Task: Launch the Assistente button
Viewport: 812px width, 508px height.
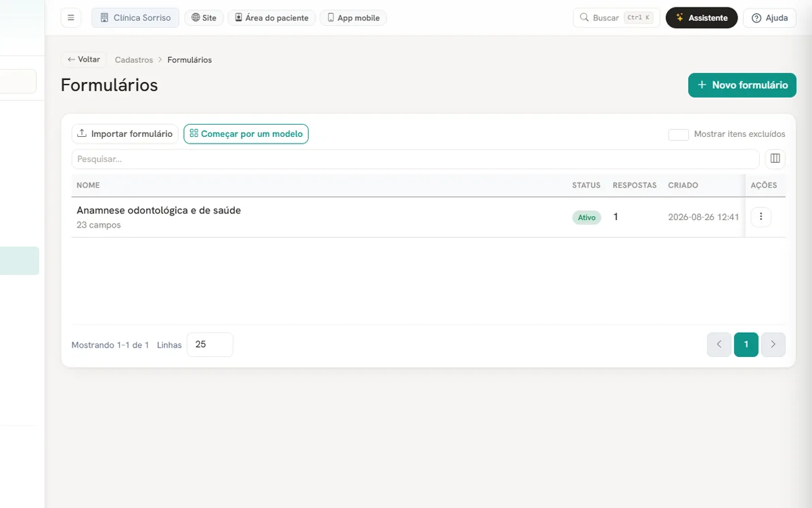Action: coord(702,18)
